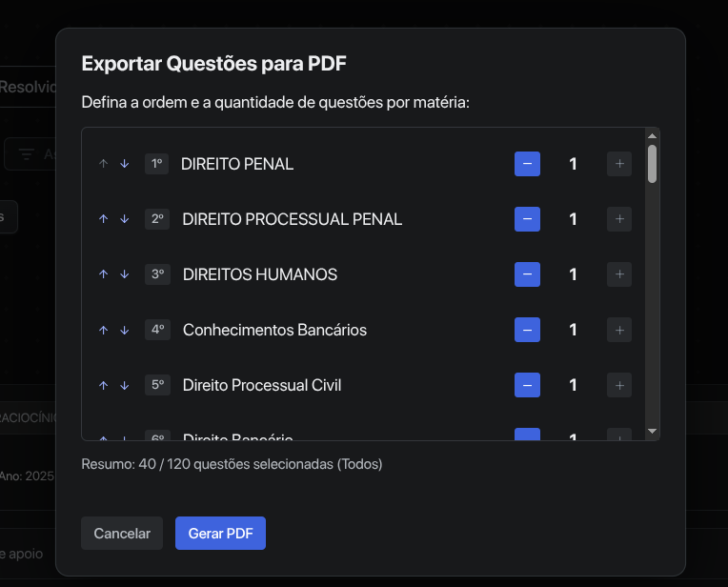Move Conhecimentos Bancários up in order
The width and height of the screenshot is (728, 587).
click(104, 330)
